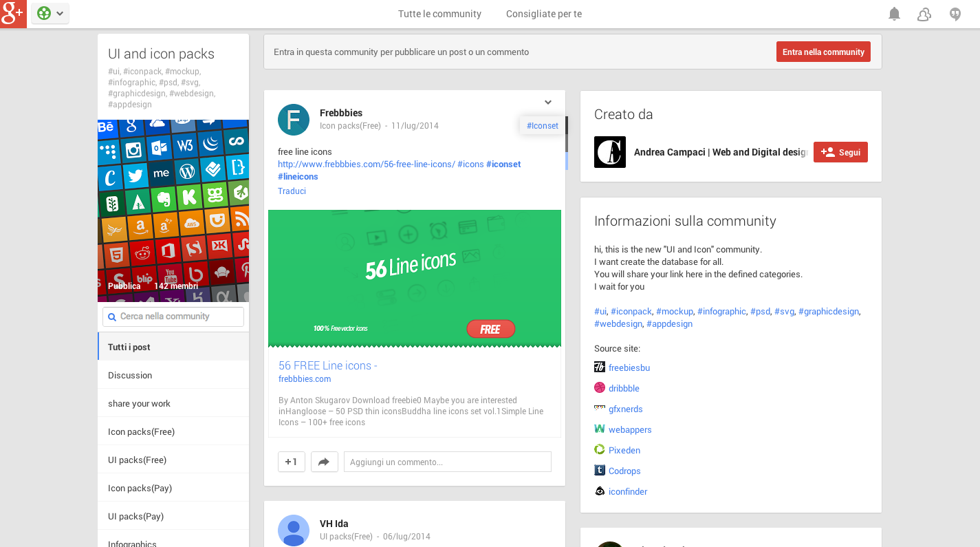980x547 pixels.
Task: Click the add people icon in header
Action: tap(924, 14)
